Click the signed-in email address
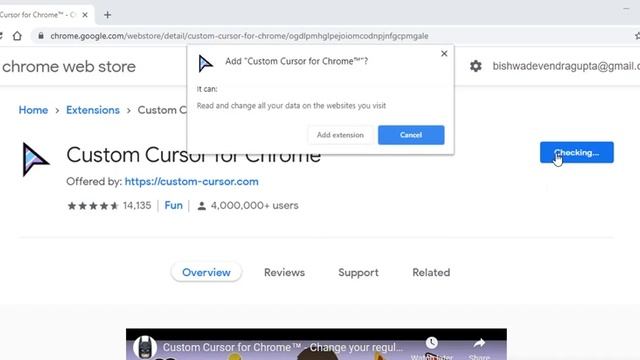 coord(566,66)
